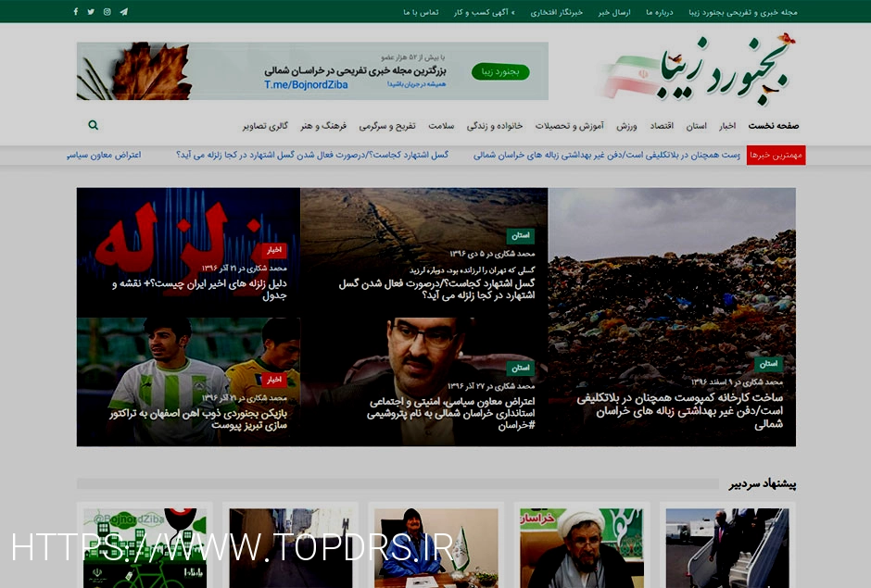Open the خانواده و زندگی menu item

click(x=495, y=126)
